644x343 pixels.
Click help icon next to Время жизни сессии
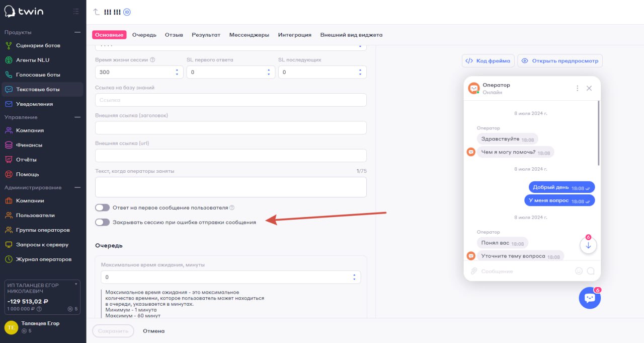152,59
